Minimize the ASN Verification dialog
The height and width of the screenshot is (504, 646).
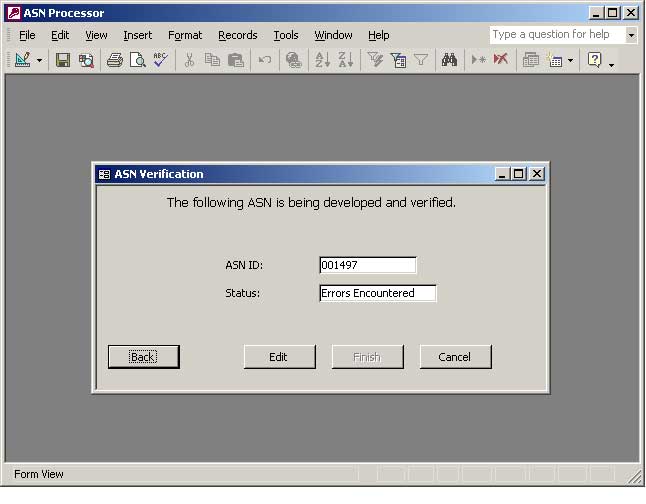point(501,174)
